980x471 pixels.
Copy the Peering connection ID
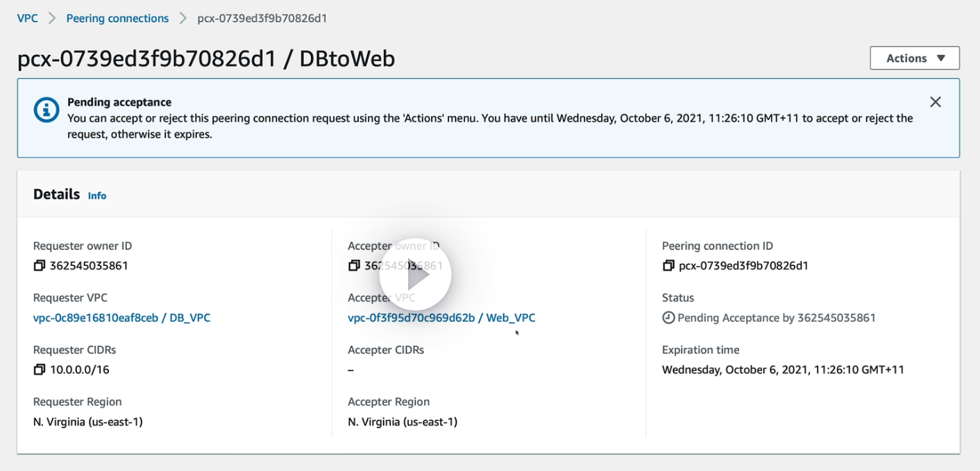click(668, 265)
